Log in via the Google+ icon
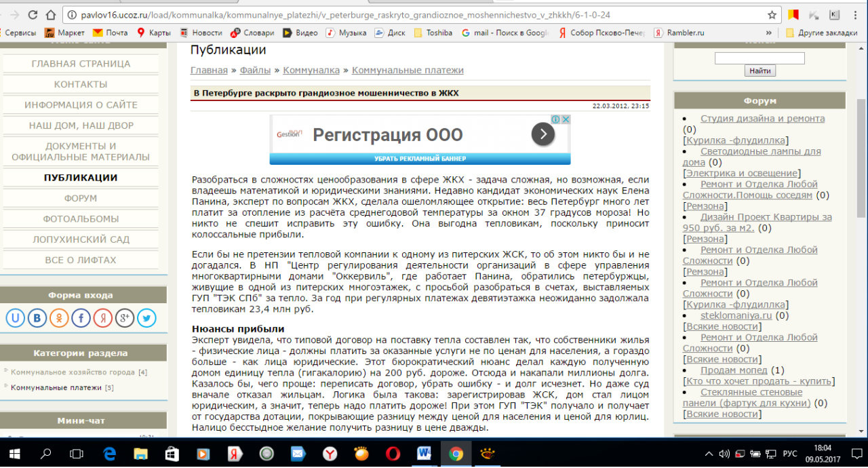This screenshot has width=868, height=468. click(x=125, y=317)
